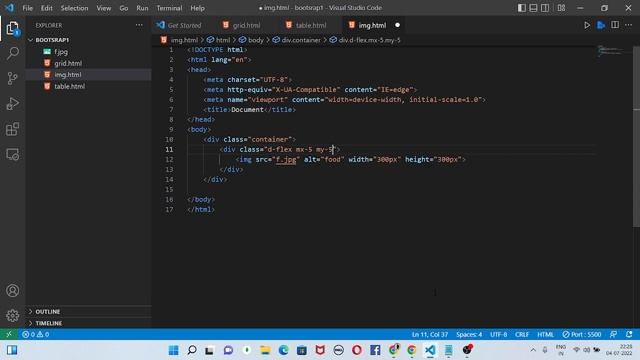This screenshot has width=640, height=360.
Task: Open the Search view in activity bar
Action: 13,53
